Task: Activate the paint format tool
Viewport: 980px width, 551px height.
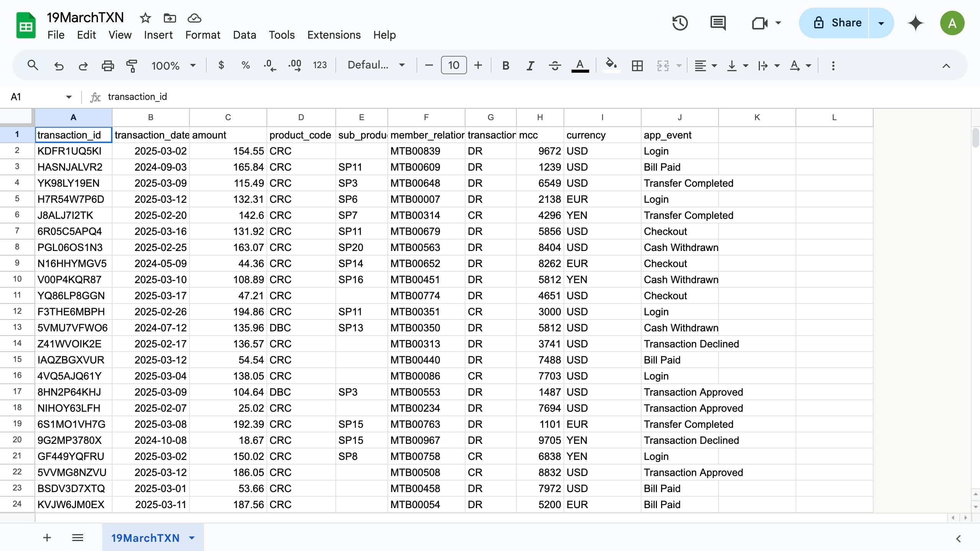Action: [x=132, y=66]
